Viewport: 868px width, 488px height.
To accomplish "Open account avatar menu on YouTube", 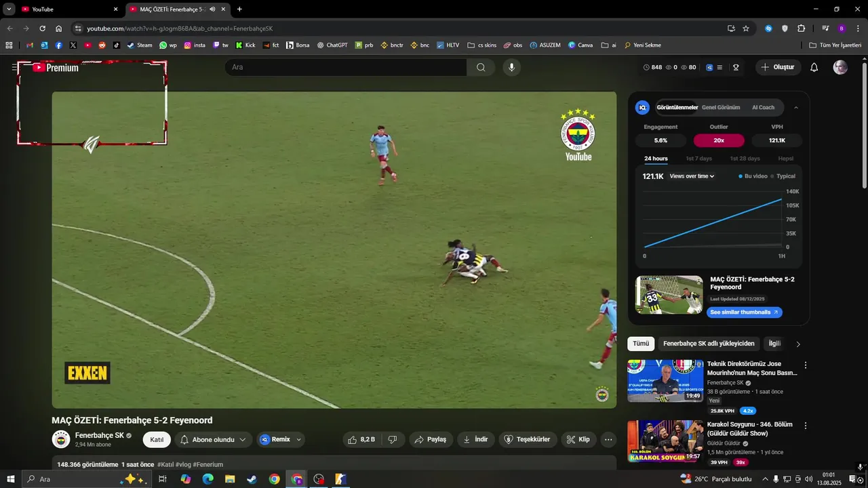I will 840,67.
